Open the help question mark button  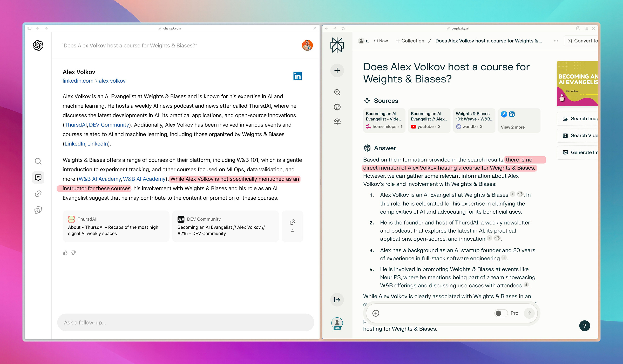(x=585, y=326)
